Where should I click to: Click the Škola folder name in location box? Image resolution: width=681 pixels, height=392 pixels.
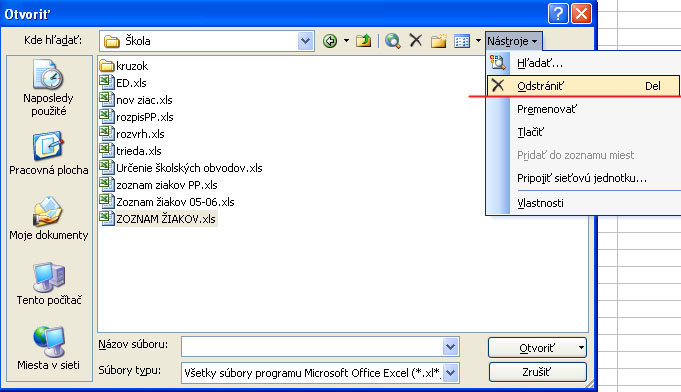click(x=138, y=41)
